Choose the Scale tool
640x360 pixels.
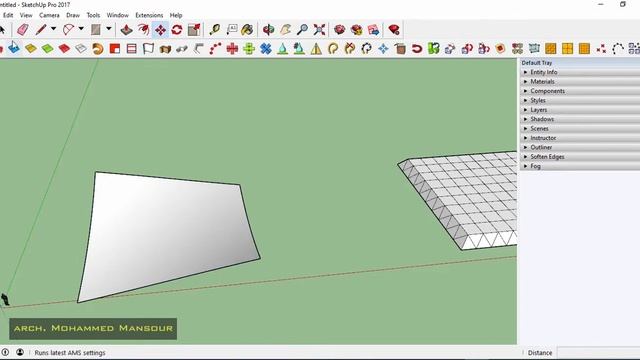pyautogui.click(x=194, y=29)
